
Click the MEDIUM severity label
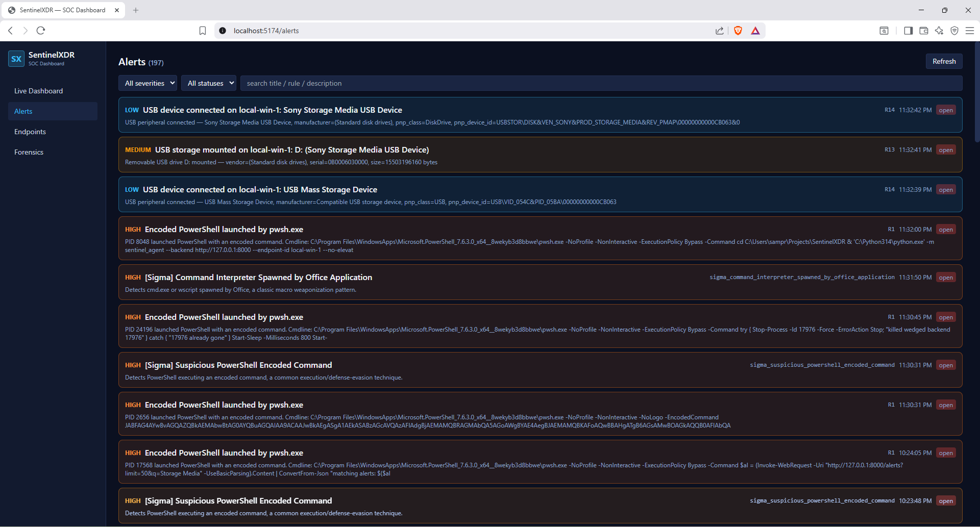pyautogui.click(x=138, y=150)
